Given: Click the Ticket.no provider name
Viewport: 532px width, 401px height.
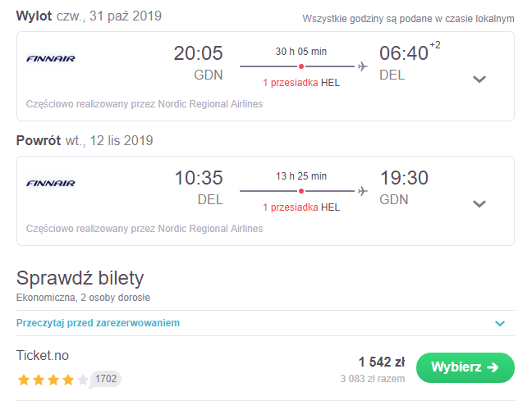Looking at the screenshot, I should point(43,356).
